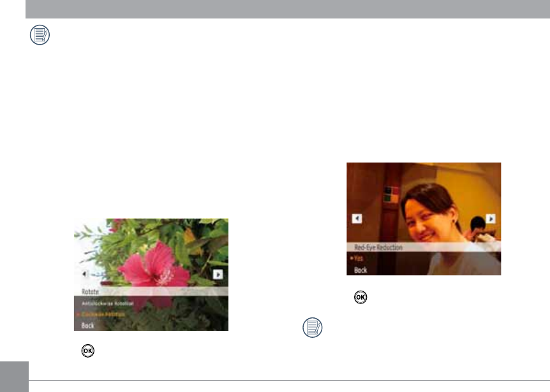
Task: Select Back in the Red-Eye Reduction menu
Action: (x=360, y=270)
